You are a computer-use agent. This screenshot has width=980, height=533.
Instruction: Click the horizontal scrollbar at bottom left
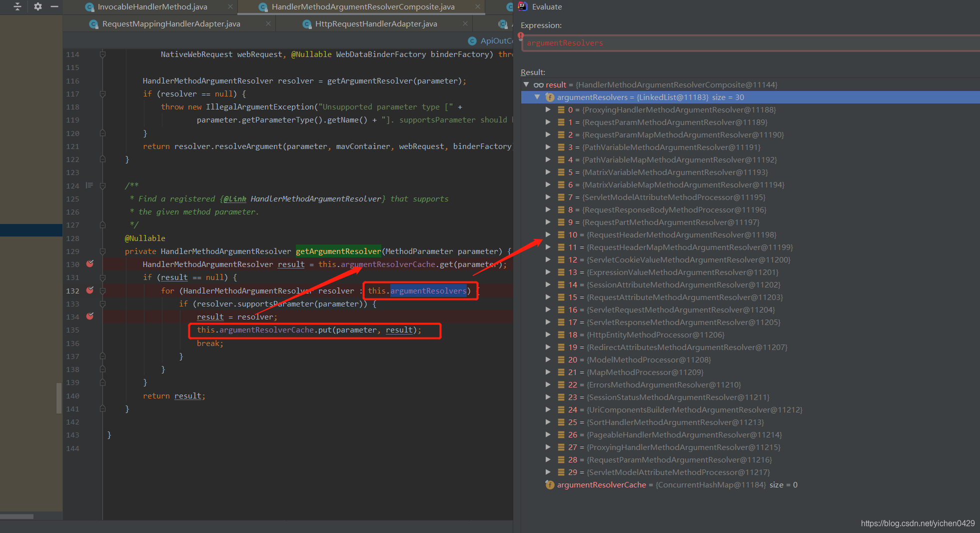pos(16,516)
